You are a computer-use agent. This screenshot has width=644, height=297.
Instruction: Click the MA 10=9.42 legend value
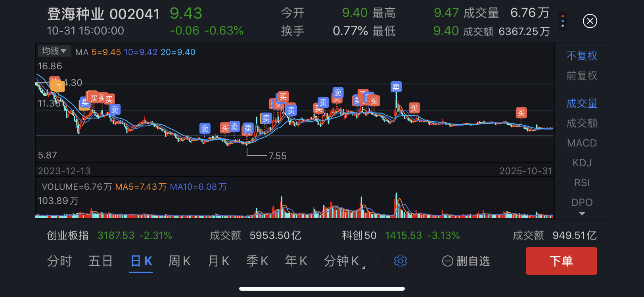pyautogui.click(x=140, y=52)
